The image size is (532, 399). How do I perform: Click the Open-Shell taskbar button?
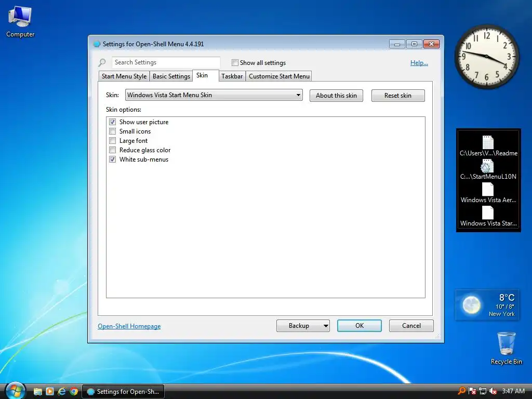(x=123, y=392)
